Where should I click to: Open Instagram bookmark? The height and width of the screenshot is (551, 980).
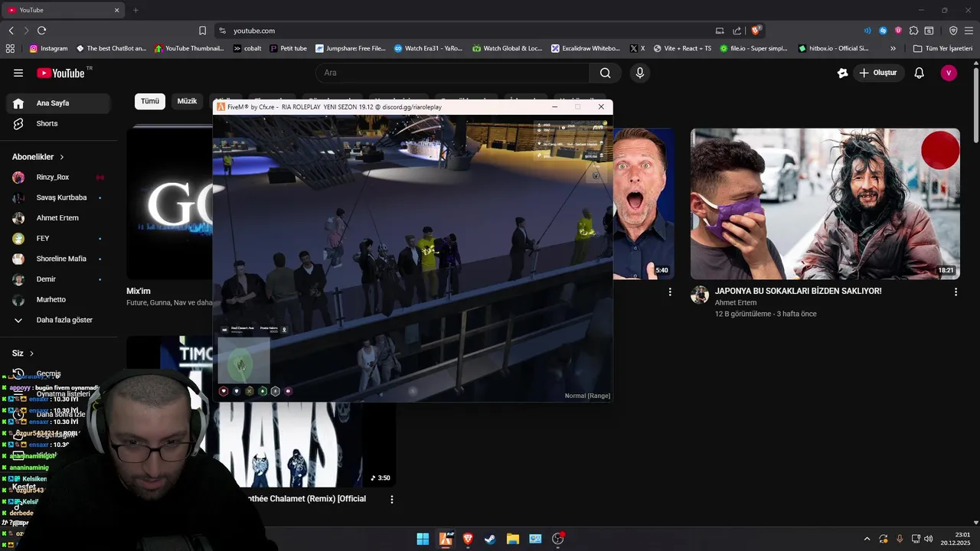tap(48, 48)
